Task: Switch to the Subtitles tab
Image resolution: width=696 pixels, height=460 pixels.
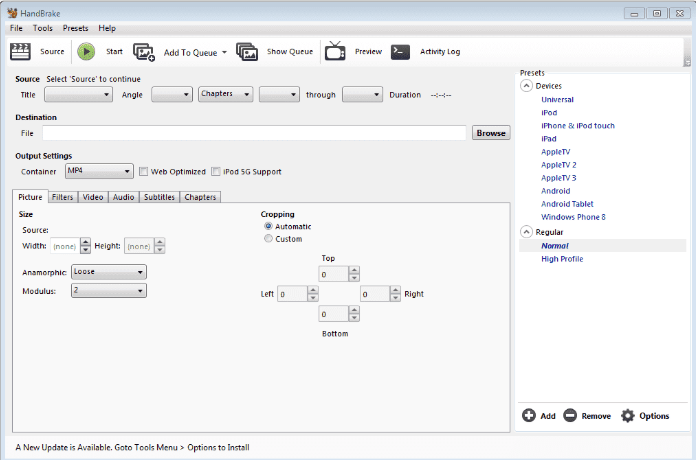Action: coord(159,197)
